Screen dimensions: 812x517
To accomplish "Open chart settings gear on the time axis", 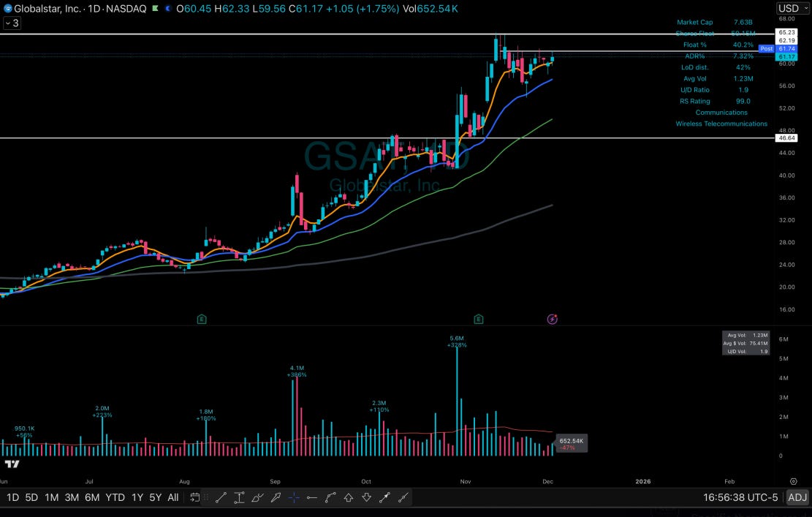I will click(x=793, y=481).
